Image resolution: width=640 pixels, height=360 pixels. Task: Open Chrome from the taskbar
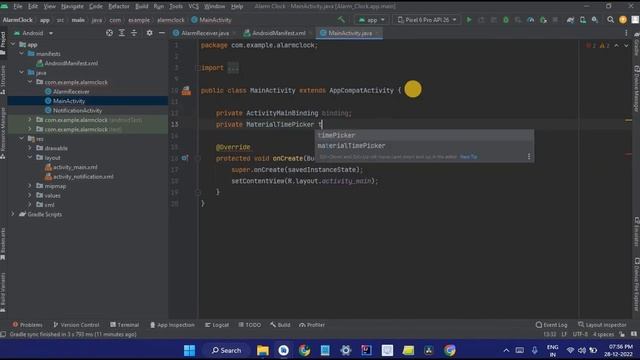pos(450,350)
